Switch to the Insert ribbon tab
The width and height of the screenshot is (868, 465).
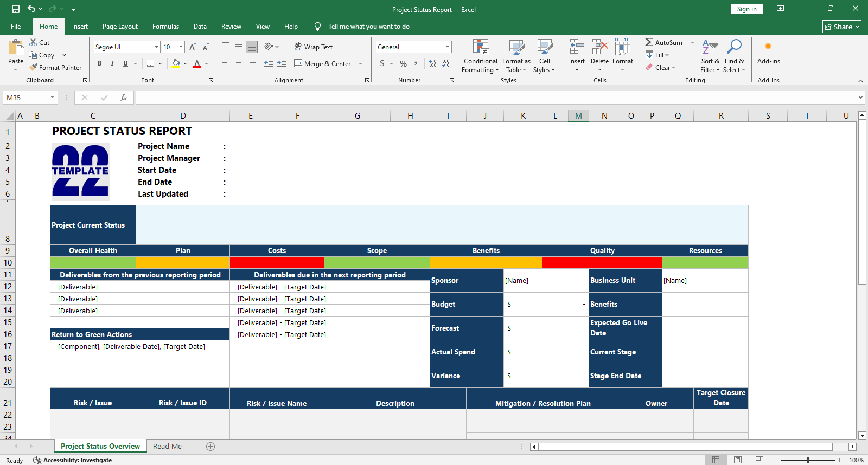(80, 27)
